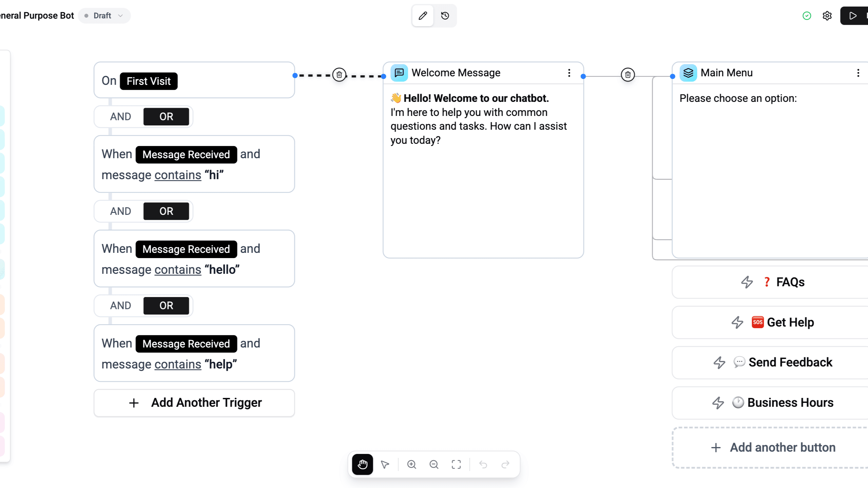This screenshot has width=868, height=488.
Task: Click the fit to screen icon
Action: [456, 464]
